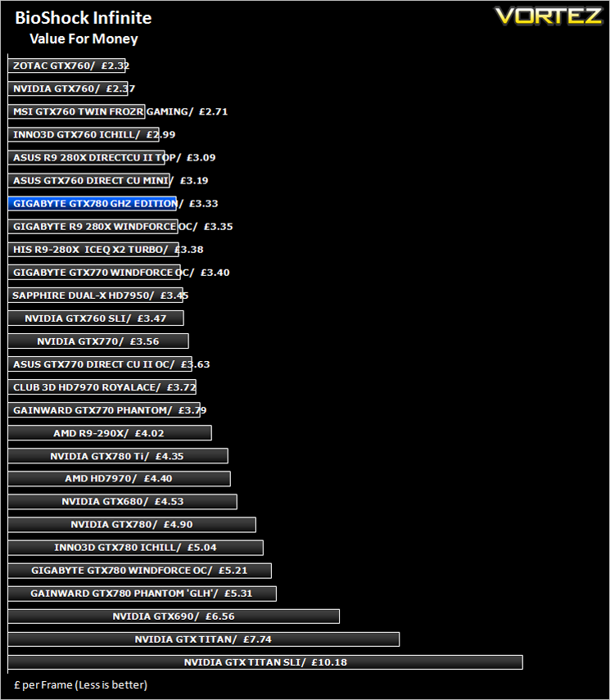Select the NVIDIA GTX680 £4.53 bar

(123, 502)
